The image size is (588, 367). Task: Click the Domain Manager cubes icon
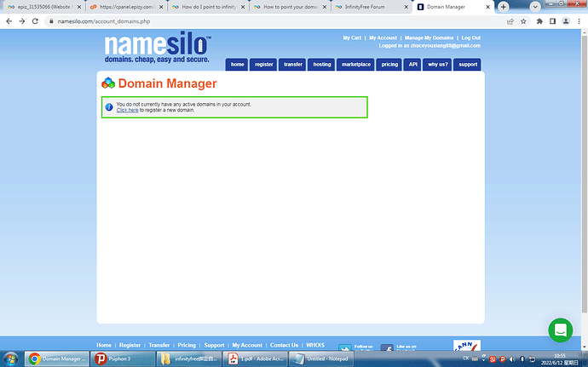[108, 83]
